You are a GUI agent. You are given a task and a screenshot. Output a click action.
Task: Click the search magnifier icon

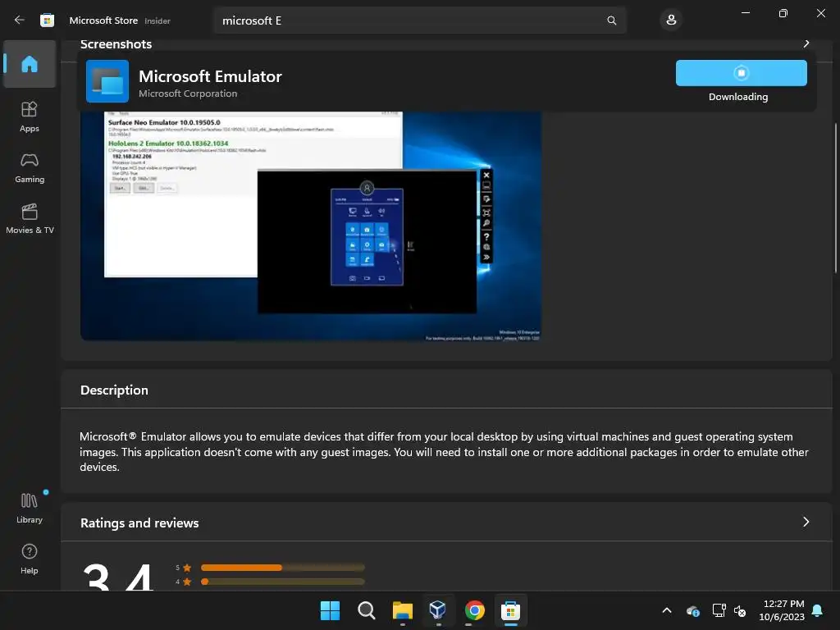[611, 21]
